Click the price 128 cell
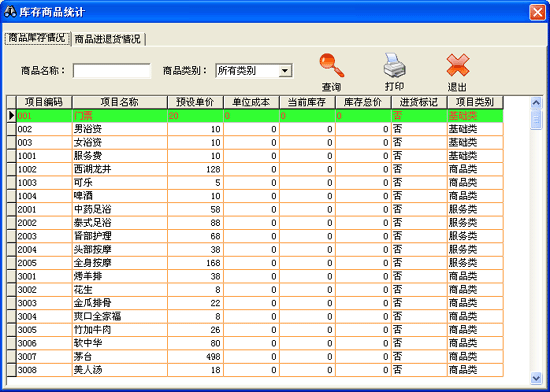This screenshot has width=550, height=392. (195, 169)
